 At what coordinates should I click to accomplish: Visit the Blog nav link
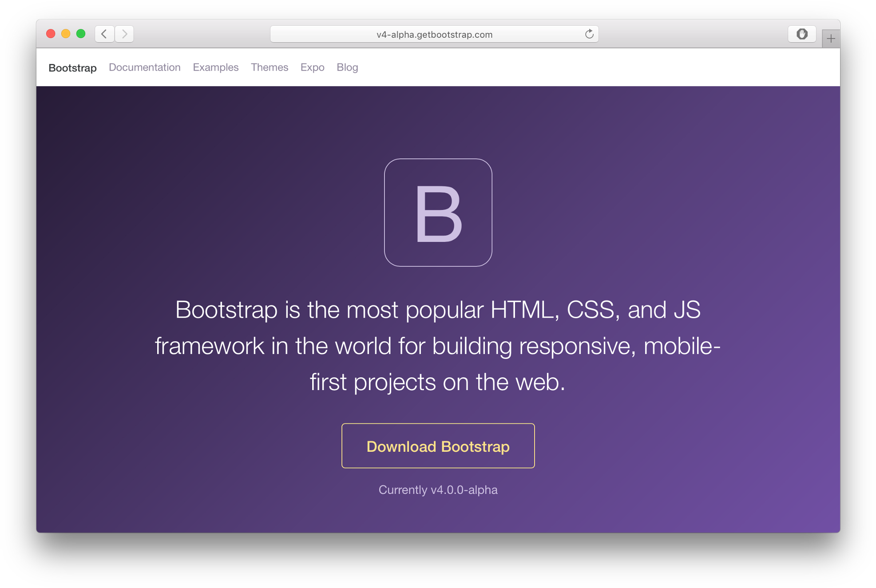pyautogui.click(x=347, y=67)
